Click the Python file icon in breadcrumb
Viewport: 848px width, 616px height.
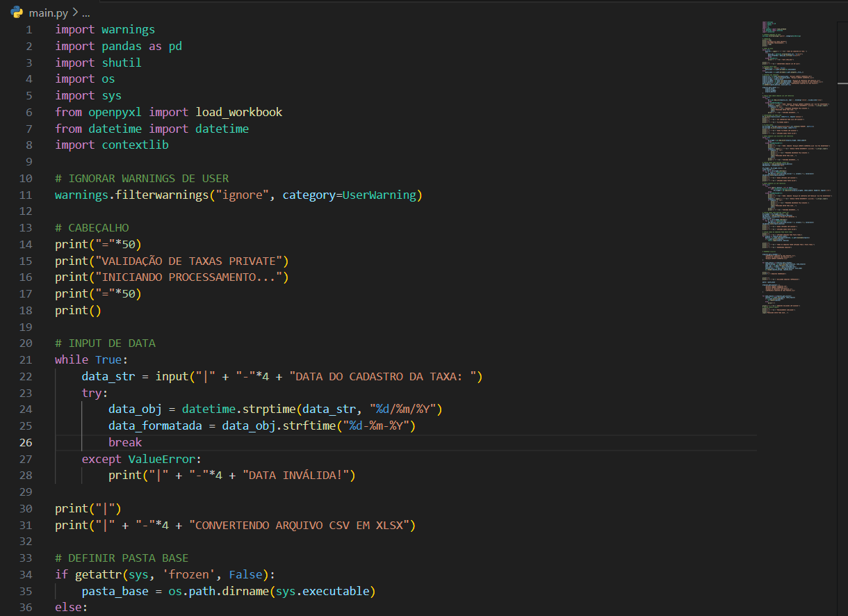[17, 13]
